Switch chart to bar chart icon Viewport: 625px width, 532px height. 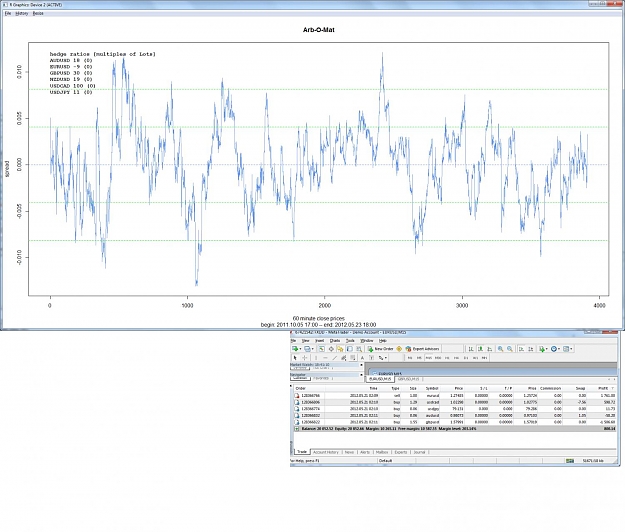pyautogui.click(x=471, y=349)
